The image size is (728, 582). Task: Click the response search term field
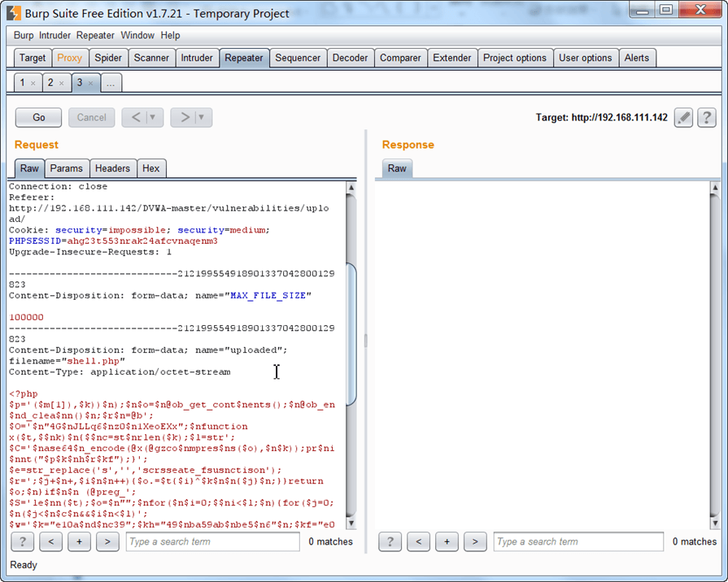[578, 541]
